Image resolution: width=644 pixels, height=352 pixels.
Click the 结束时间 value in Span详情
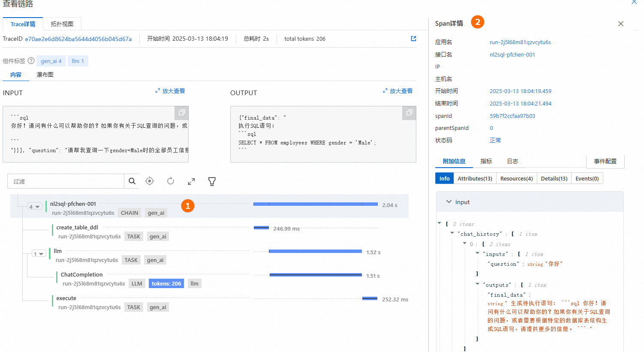(x=521, y=104)
